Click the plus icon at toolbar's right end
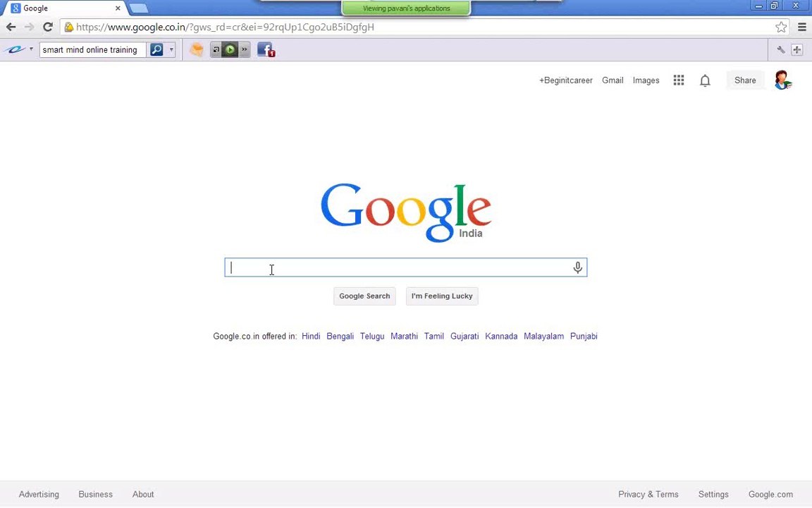This screenshot has height=508, width=812. (x=797, y=50)
